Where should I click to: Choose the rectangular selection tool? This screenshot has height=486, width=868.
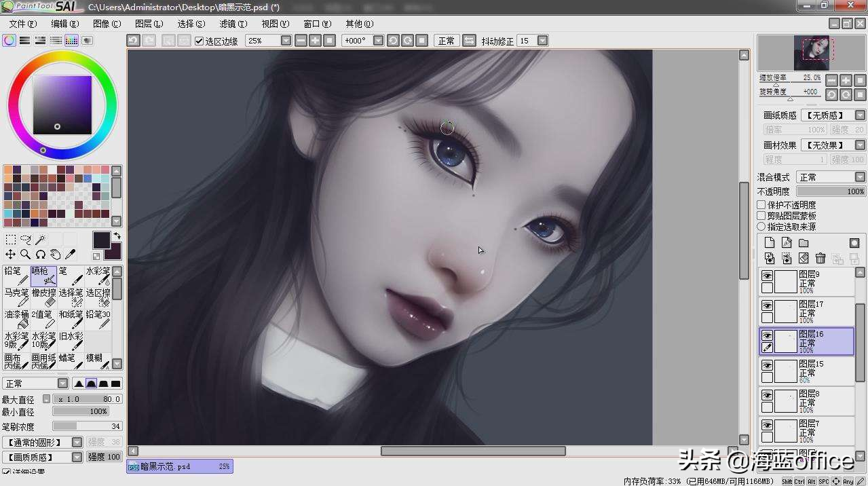pos(11,240)
